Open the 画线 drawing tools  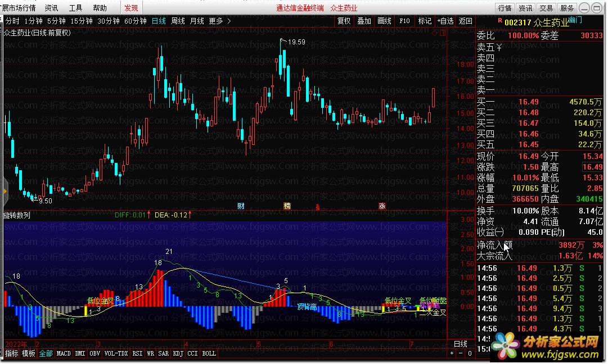(x=384, y=21)
